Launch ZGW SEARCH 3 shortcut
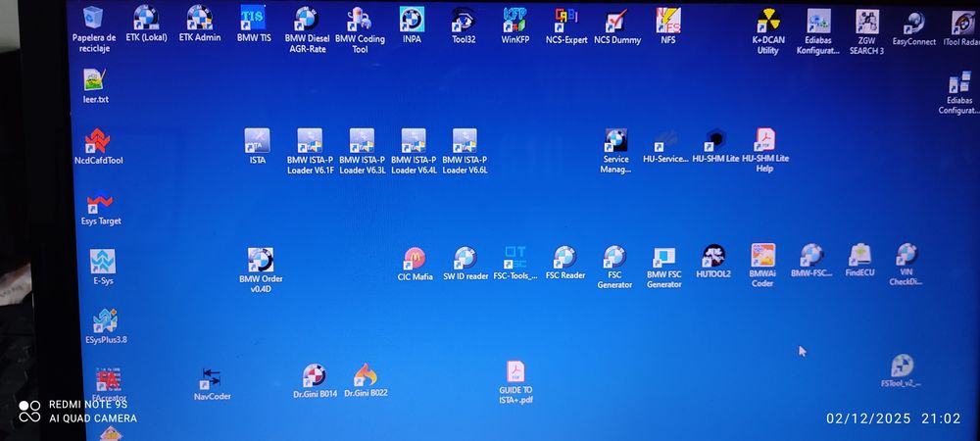980x441 pixels. (866, 31)
